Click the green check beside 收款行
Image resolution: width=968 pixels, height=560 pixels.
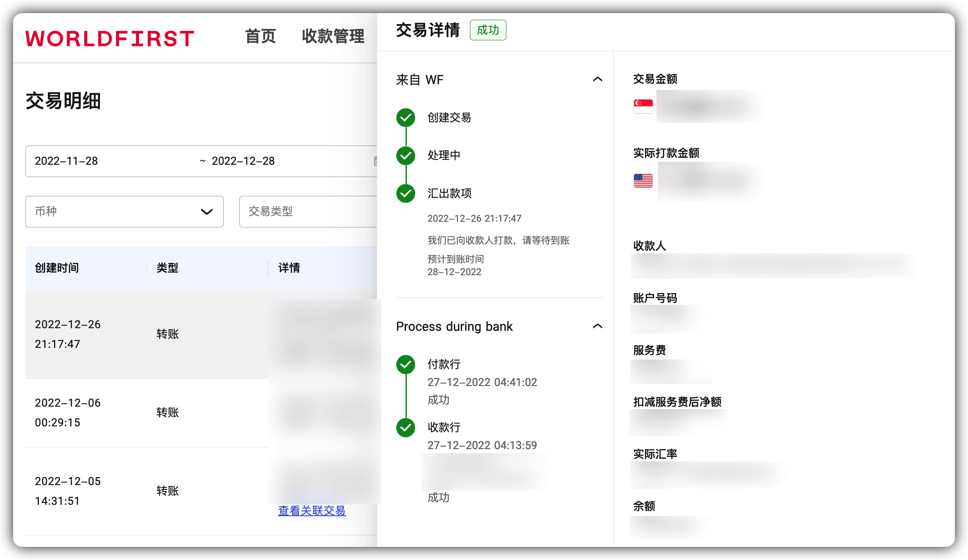tap(406, 427)
